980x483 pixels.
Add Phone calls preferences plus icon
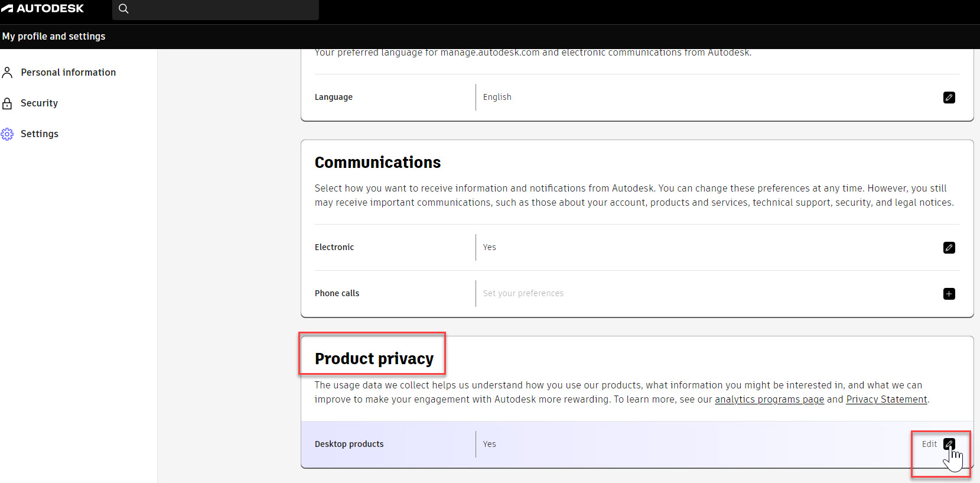[949, 294]
